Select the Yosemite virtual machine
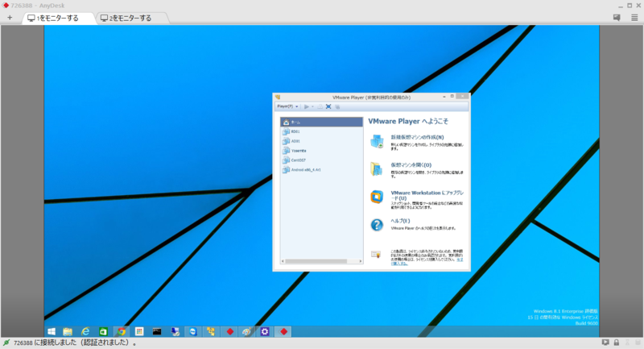 tap(321, 151)
